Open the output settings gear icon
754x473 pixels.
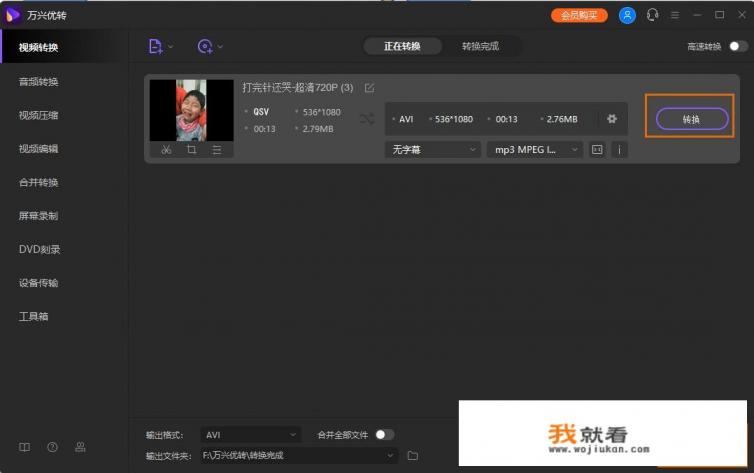pyautogui.click(x=612, y=119)
